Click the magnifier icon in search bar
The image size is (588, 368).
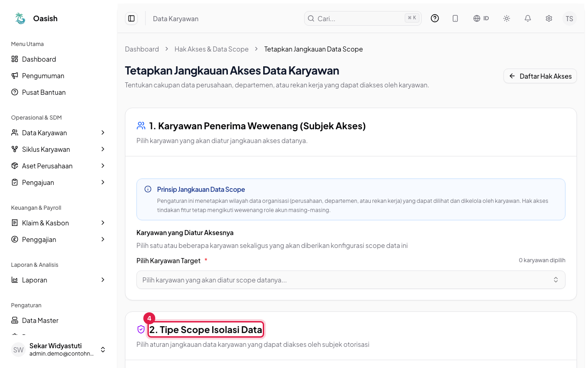pos(311,18)
